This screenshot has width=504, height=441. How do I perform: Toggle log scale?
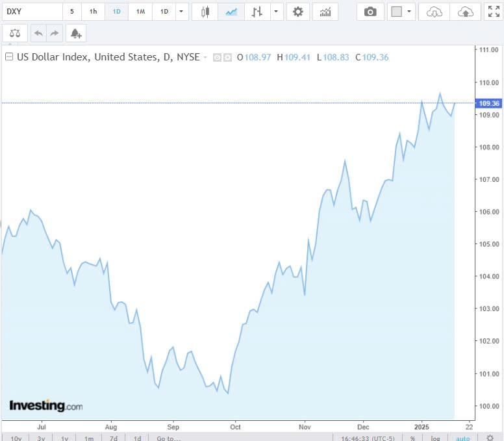[x=435, y=438]
